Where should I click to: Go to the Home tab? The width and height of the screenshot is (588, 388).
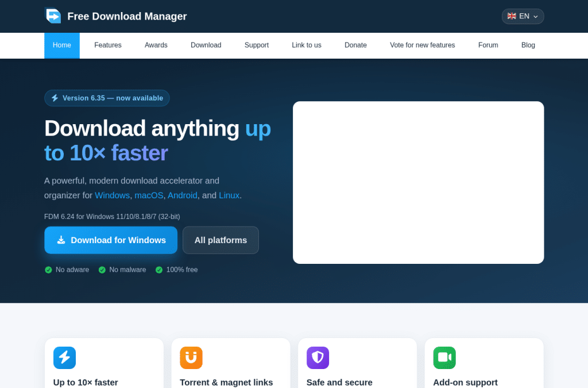62,45
